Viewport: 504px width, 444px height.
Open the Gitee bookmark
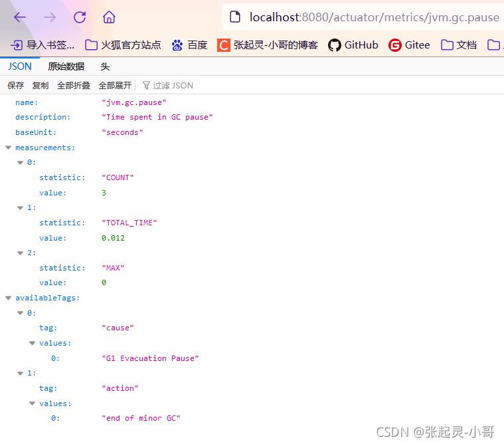point(409,45)
